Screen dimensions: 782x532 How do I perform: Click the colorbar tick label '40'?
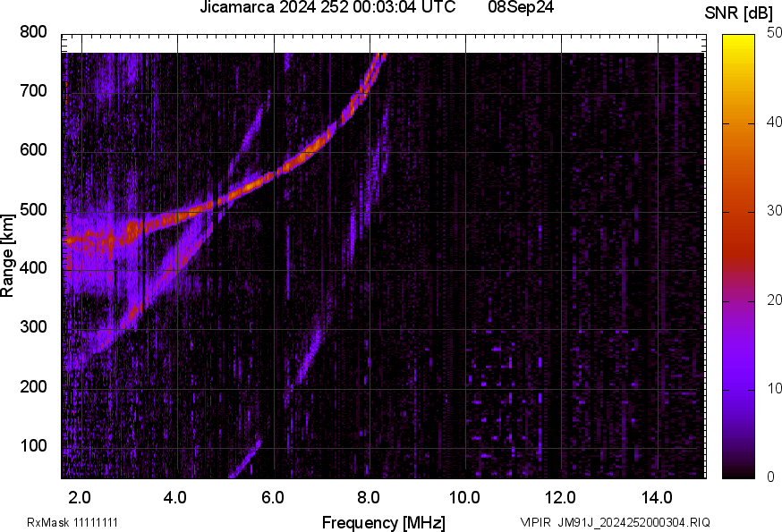click(x=775, y=122)
